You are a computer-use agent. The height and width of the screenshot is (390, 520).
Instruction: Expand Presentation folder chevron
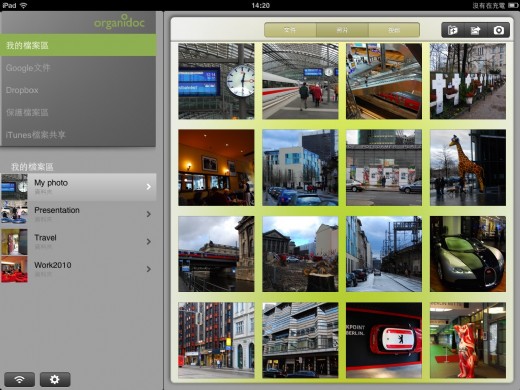149,214
